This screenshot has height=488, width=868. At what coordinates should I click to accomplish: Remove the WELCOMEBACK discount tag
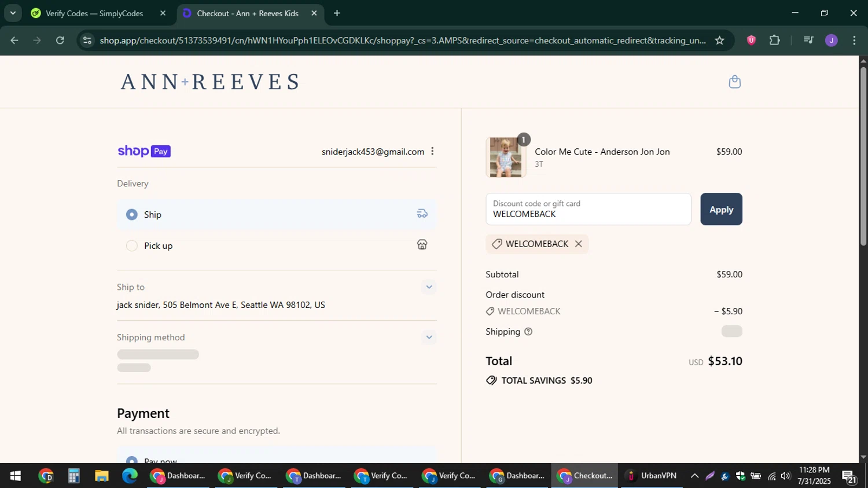pos(578,244)
